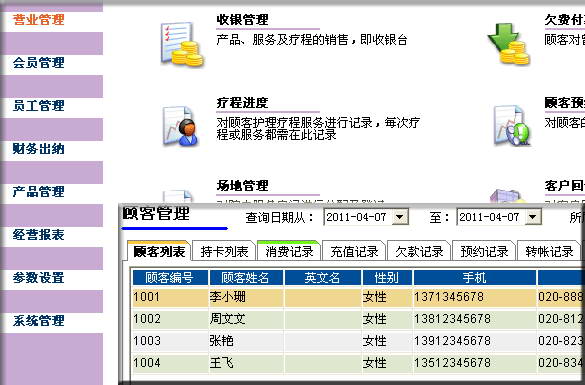The height and width of the screenshot is (385, 585).
Task: Select customer number 1003 cell
Action: [170, 340]
